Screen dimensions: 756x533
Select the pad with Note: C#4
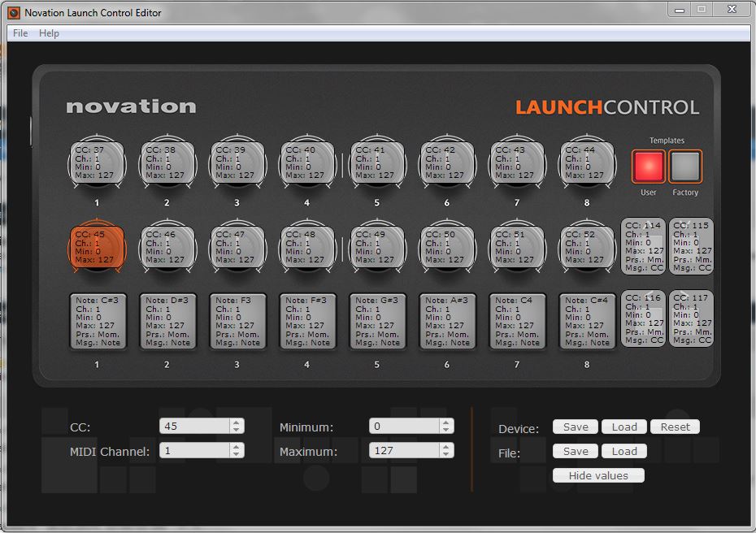587,321
